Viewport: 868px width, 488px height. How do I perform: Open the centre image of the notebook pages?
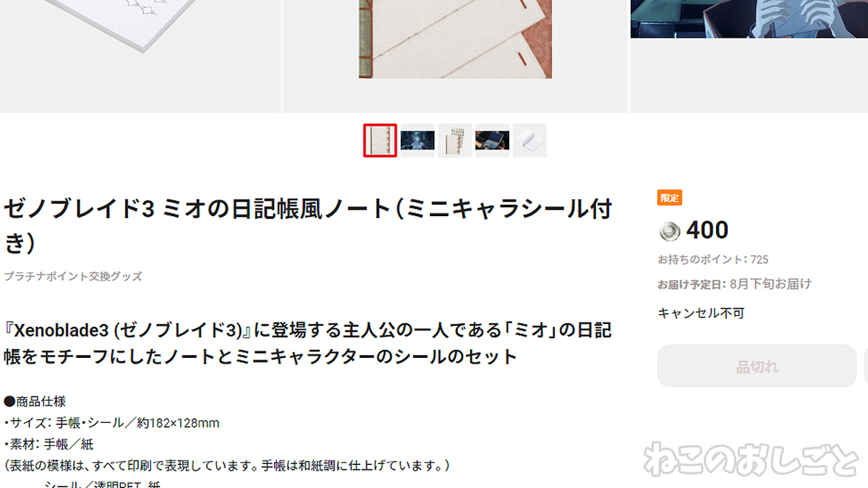(x=455, y=56)
